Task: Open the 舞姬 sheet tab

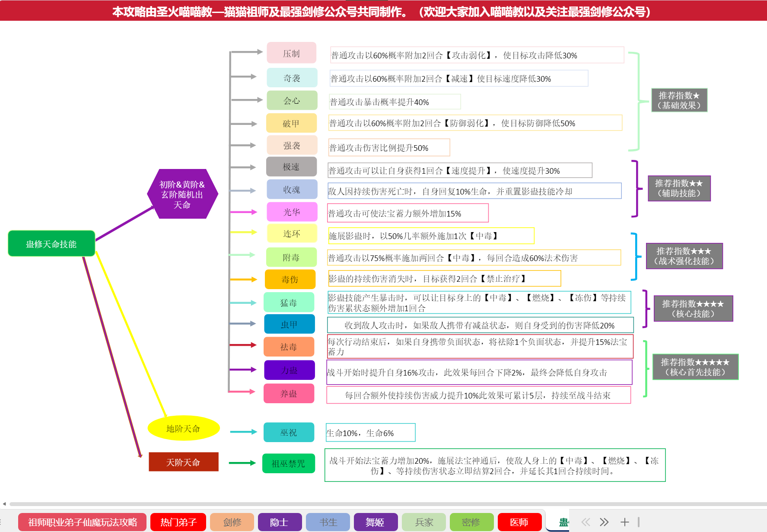Action: 375,522
